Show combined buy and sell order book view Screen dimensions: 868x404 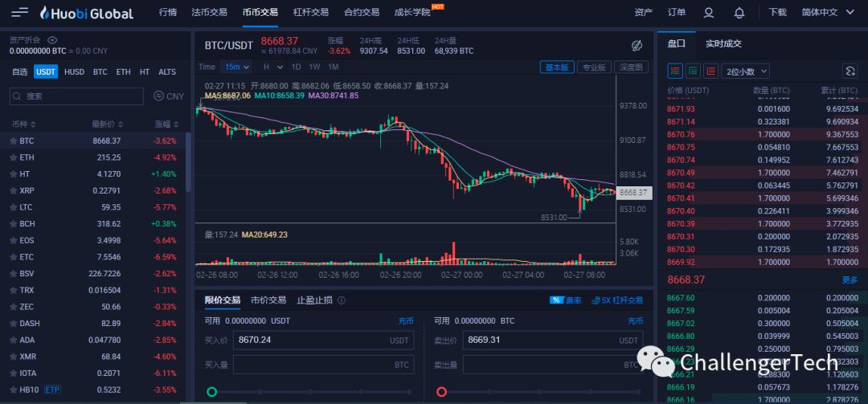coord(675,71)
